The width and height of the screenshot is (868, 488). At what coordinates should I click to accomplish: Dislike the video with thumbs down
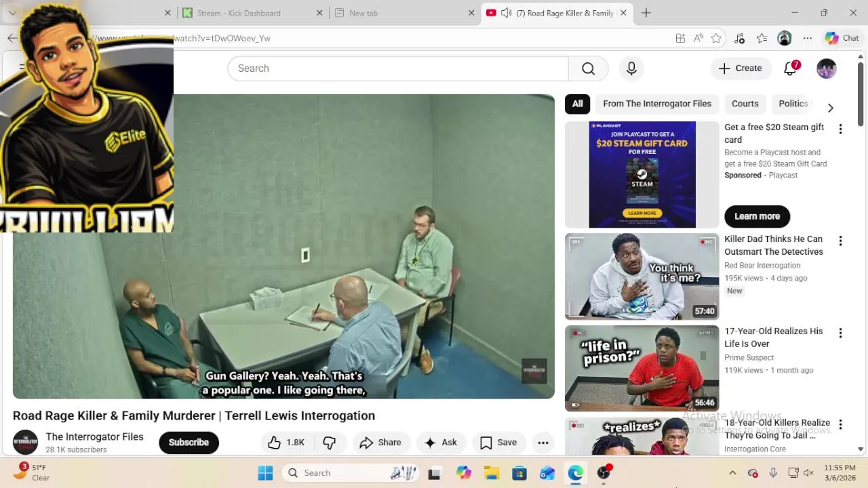click(x=330, y=443)
